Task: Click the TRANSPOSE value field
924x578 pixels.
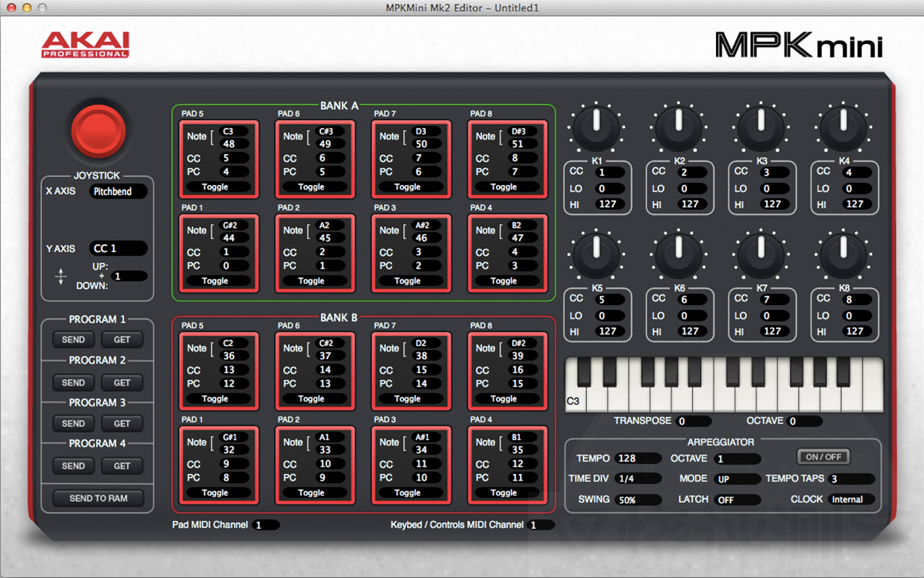Action: 694,421
